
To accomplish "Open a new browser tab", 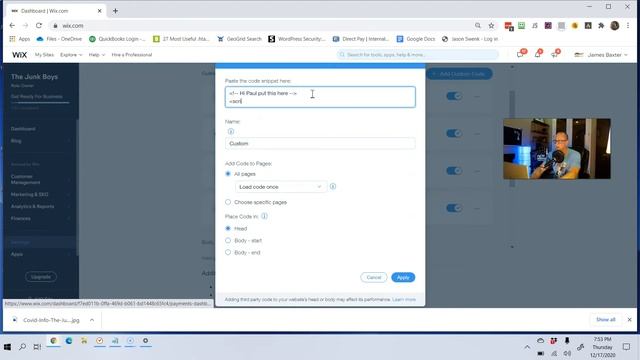I will 116,11.
